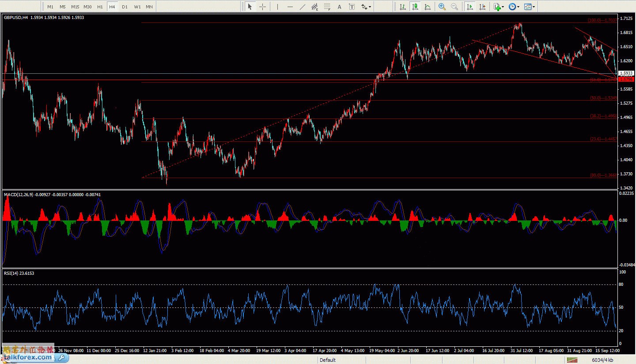The image size is (636, 364).
Task: Click the Fibonacci 38.2 level label
Action: [x=604, y=116]
